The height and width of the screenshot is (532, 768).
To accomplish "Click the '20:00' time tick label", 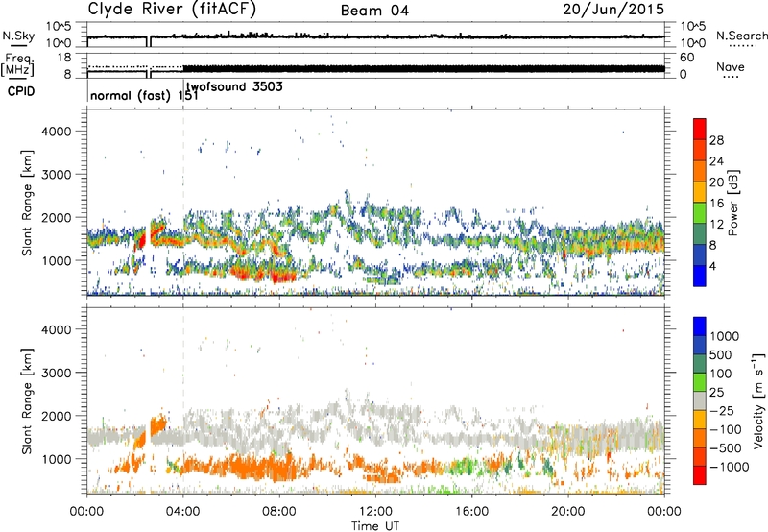I will coord(567,512).
